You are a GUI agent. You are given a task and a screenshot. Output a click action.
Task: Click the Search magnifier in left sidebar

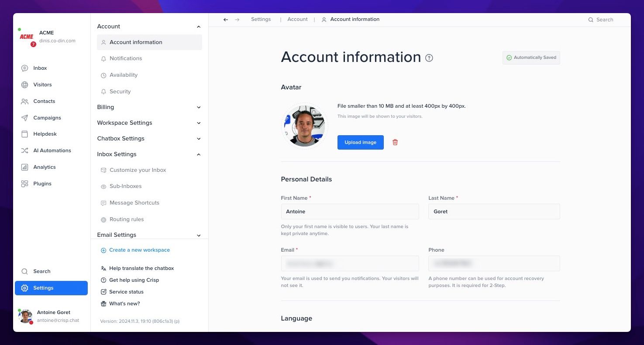(x=25, y=271)
